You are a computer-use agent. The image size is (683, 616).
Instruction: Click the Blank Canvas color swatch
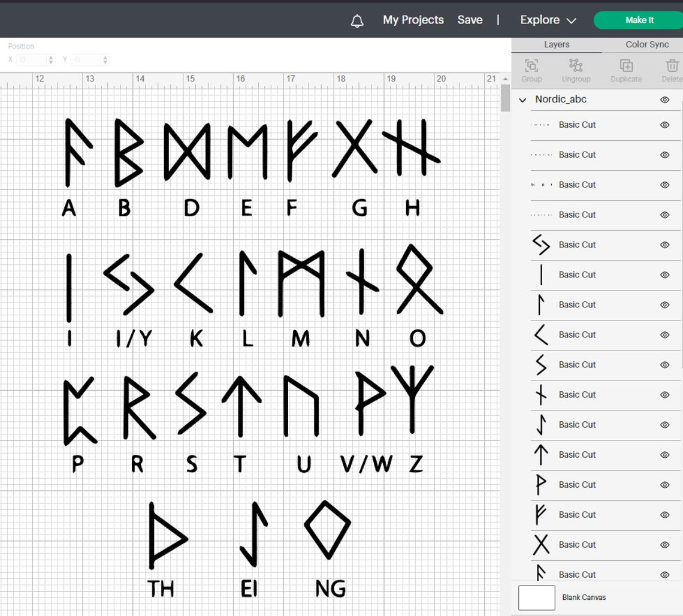click(x=536, y=597)
